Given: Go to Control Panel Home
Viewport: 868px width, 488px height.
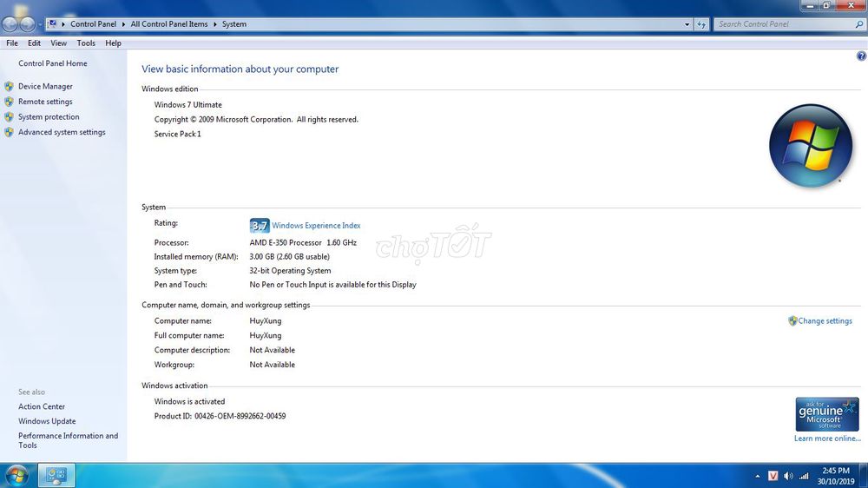Looking at the screenshot, I should click(x=53, y=63).
